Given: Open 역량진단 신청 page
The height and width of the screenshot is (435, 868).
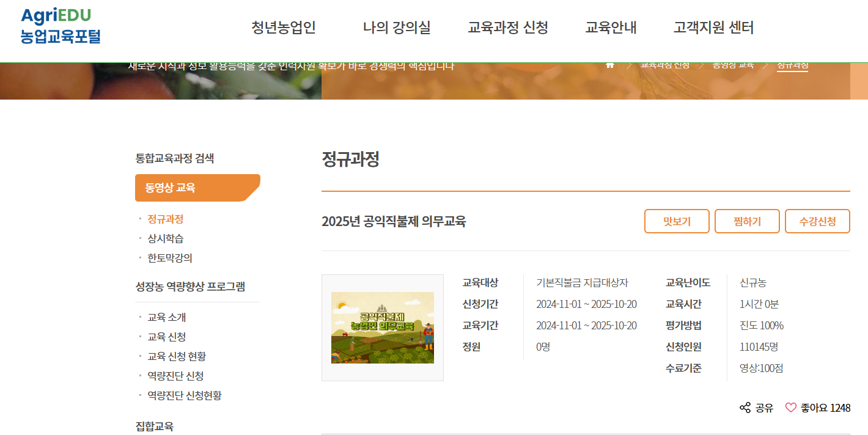Looking at the screenshot, I should pos(174,375).
